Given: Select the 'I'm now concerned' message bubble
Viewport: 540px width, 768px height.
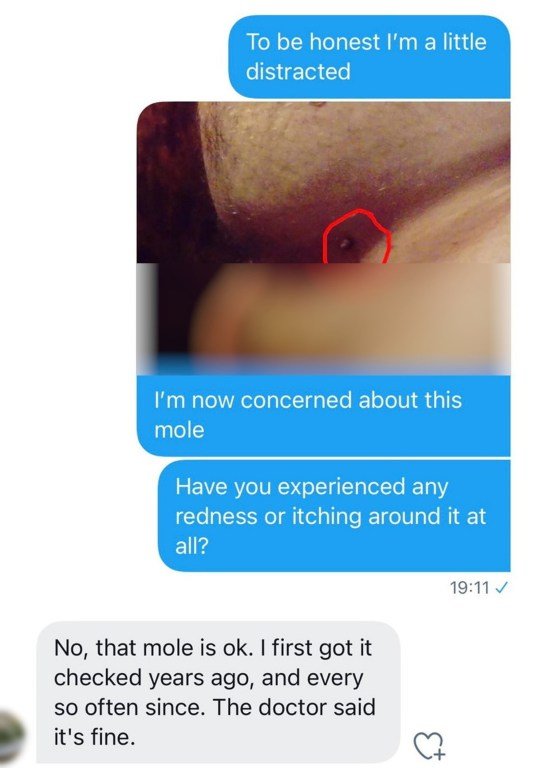Looking at the screenshot, I should pyautogui.click(x=323, y=415).
